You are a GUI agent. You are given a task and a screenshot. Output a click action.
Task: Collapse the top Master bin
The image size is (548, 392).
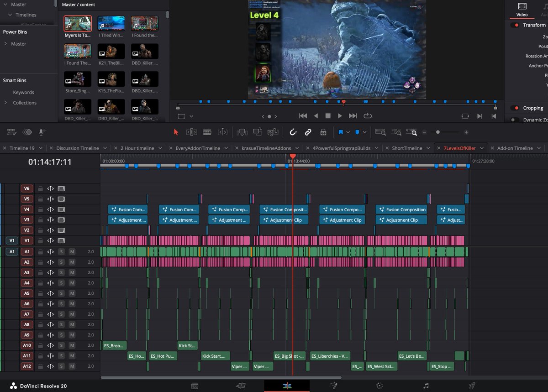(x=5, y=4)
